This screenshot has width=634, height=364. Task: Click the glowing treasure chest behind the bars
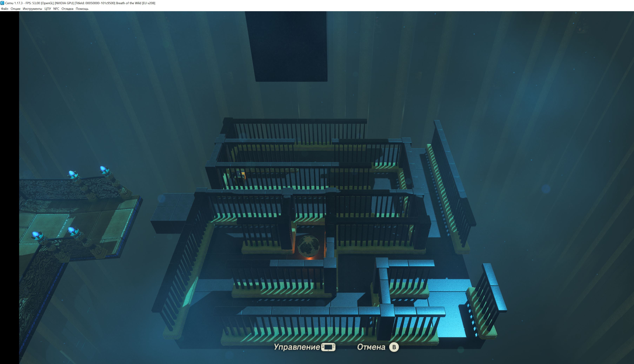click(243, 175)
